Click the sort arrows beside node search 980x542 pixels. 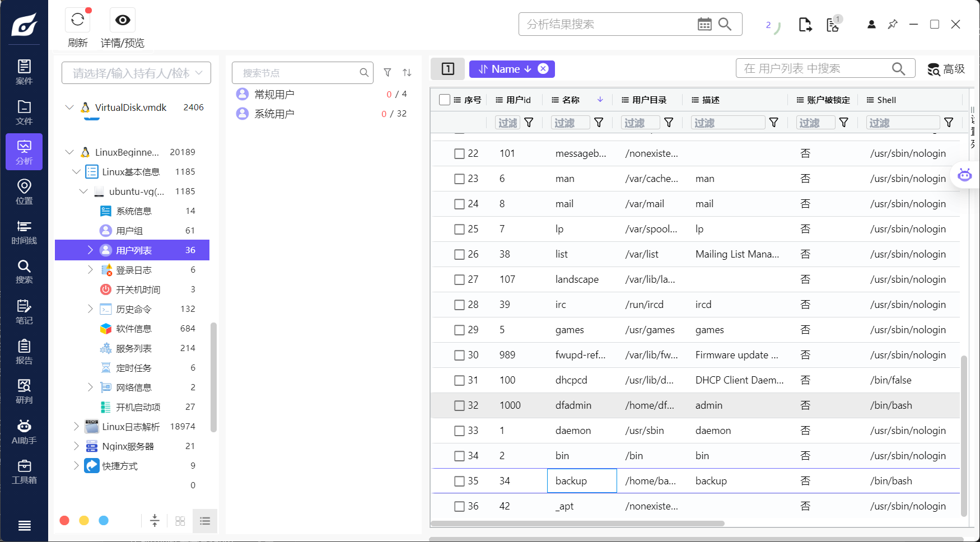point(407,72)
